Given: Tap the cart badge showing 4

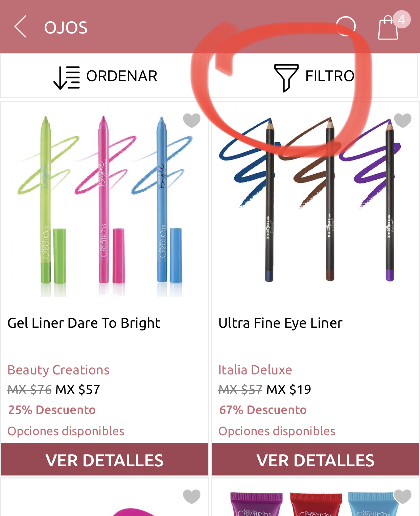Looking at the screenshot, I should click(x=402, y=20).
